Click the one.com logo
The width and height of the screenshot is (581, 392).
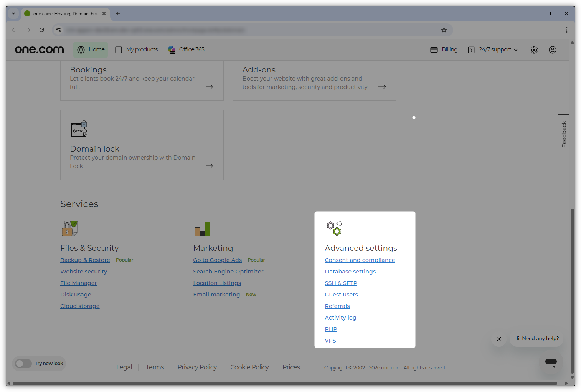point(39,49)
